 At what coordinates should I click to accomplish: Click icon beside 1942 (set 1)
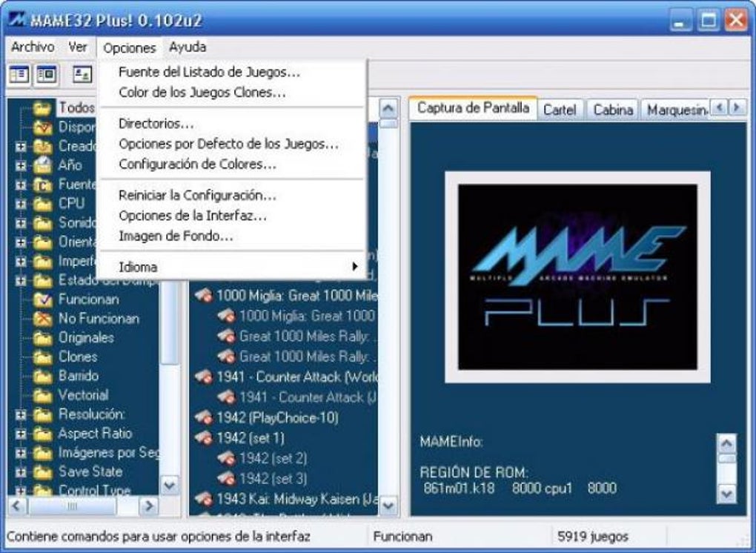point(204,438)
